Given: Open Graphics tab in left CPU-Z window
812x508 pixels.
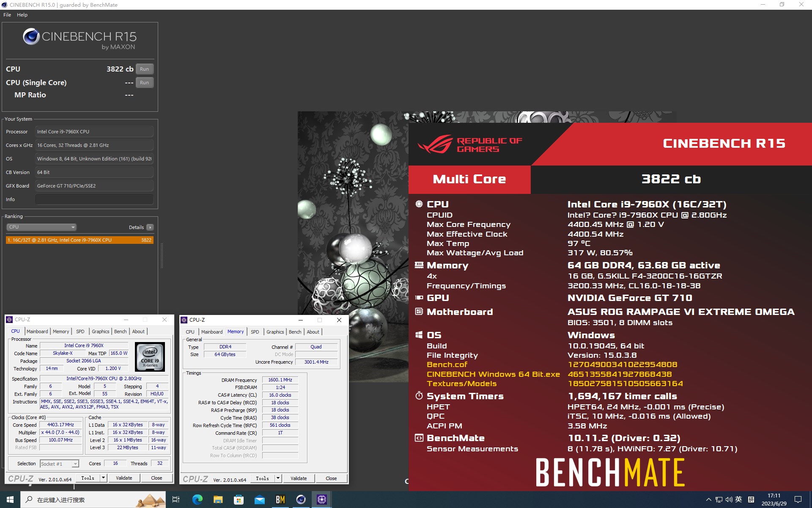Looking at the screenshot, I should click(101, 331).
